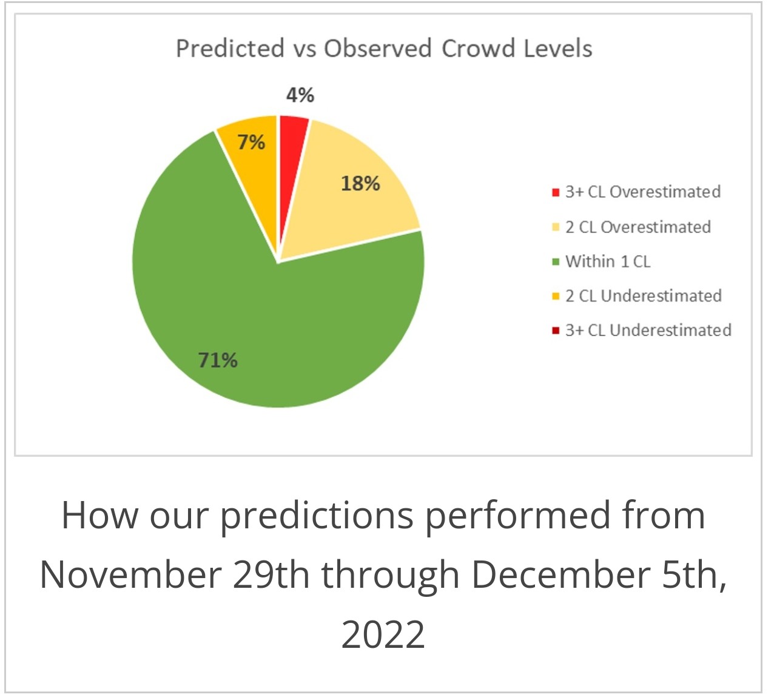
Task: Click the light yellow 2 CL Overestimated legend swatch
Action: [555, 227]
